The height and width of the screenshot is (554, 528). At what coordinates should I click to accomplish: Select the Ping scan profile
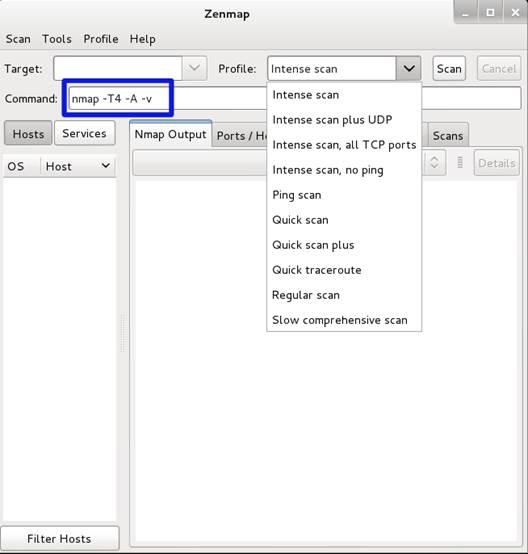tap(344, 195)
